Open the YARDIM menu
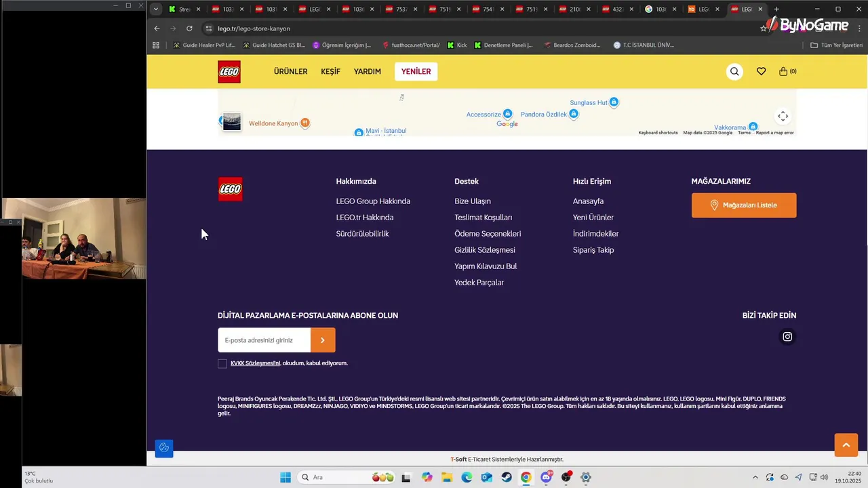Screen dimensions: 868x488 pyautogui.click(x=368, y=72)
